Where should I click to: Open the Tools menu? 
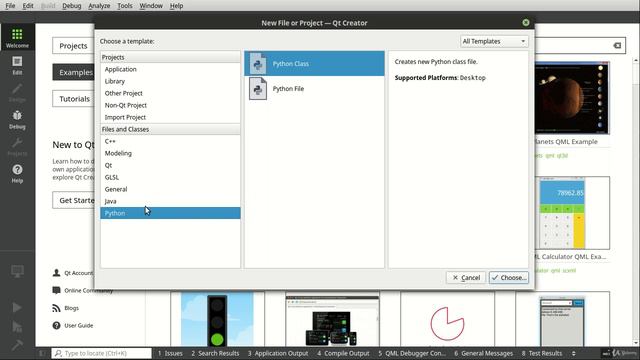pyautogui.click(x=124, y=6)
